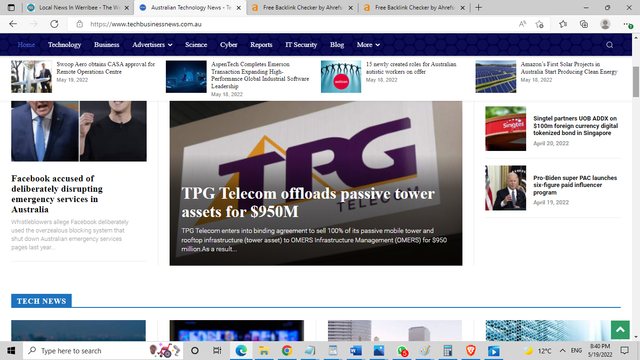Viewport: 640px width, 360px height.
Task: Click the TECH NEWS section heading
Action: [41, 301]
